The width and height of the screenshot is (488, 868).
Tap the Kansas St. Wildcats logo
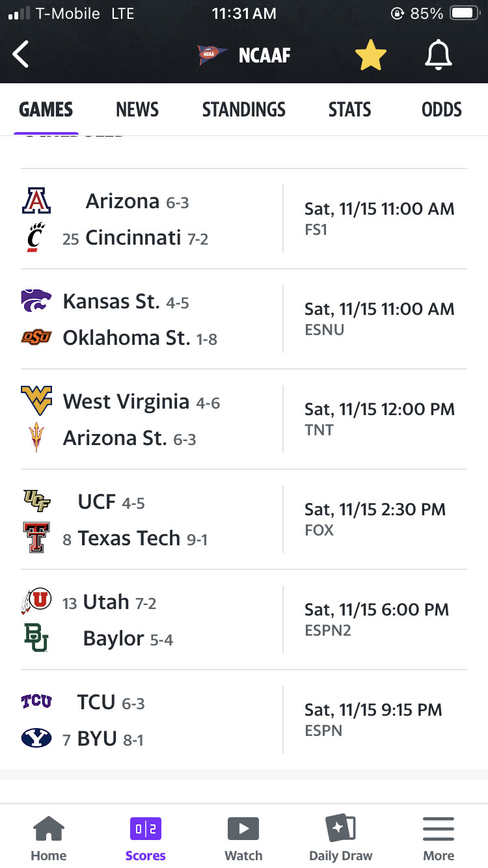[36, 301]
